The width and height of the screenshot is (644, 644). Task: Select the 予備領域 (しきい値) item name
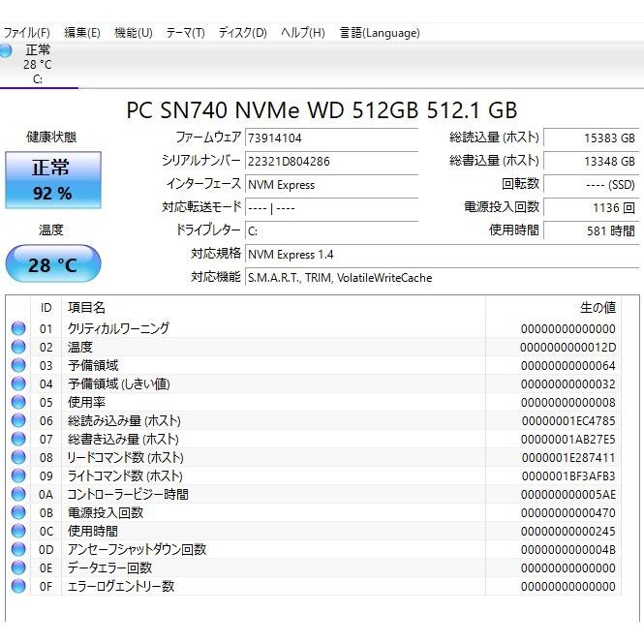(119, 384)
